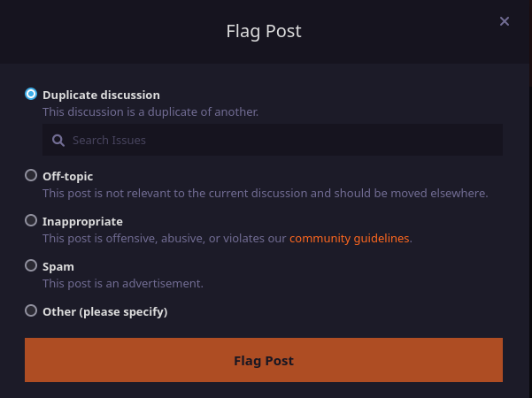
Task: Click the "Inappropriate" label text
Action: coord(82,221)
